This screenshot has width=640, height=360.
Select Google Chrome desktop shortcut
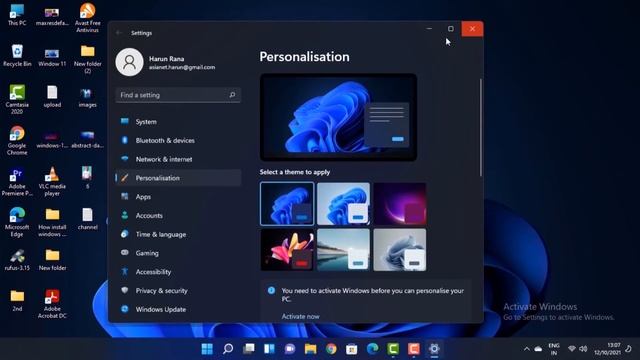pos(17,140)
